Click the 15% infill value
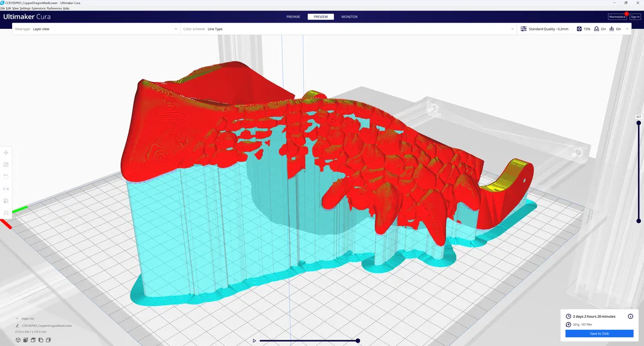This screenshot has width=644, height=346. click(x=587, y=29)
